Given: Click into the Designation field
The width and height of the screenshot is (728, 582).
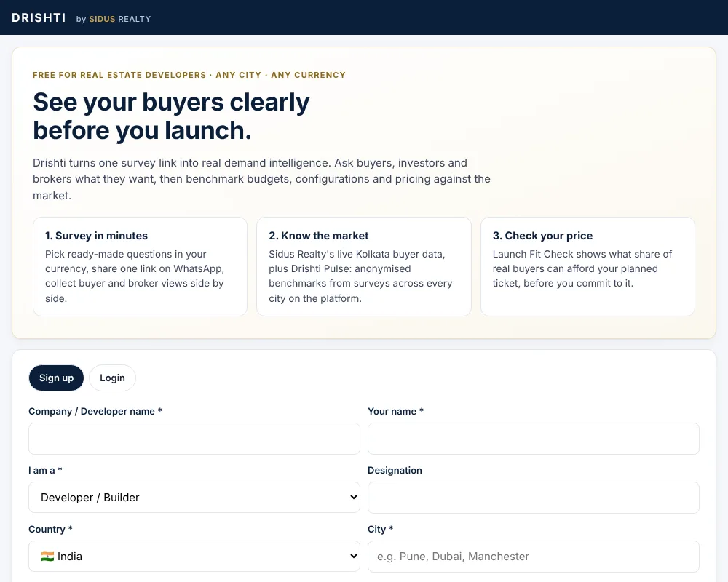Looking at the screenshot, I should coord(534,498).
